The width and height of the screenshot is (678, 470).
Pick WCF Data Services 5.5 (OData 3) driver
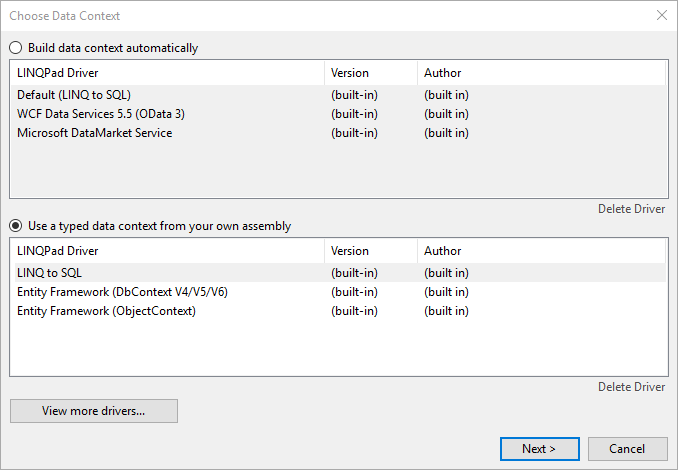click(x=100, y=114)
